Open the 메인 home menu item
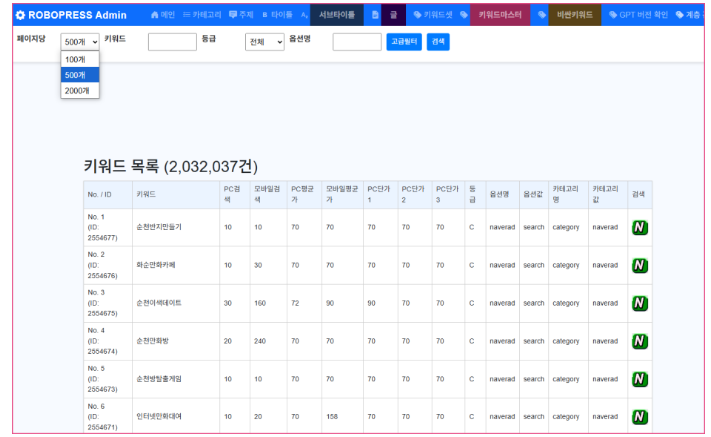Screen dimensions: 711x437 [x=163, y=15]
